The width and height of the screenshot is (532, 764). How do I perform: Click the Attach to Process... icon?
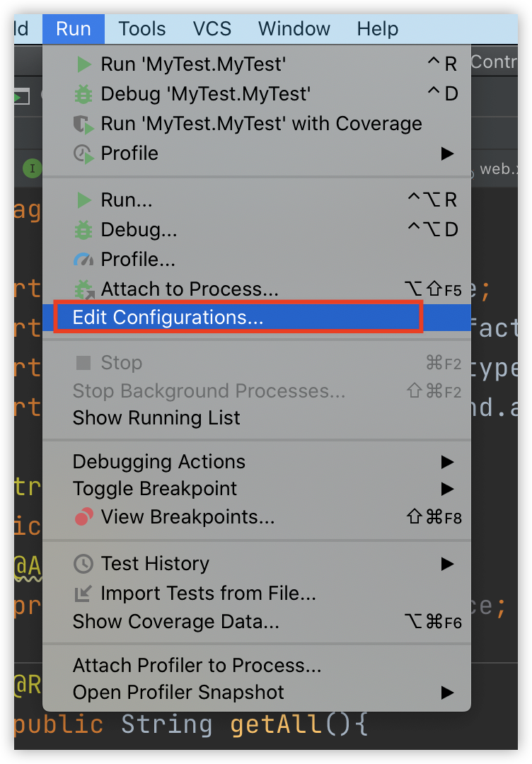click(x=83, y=289)
